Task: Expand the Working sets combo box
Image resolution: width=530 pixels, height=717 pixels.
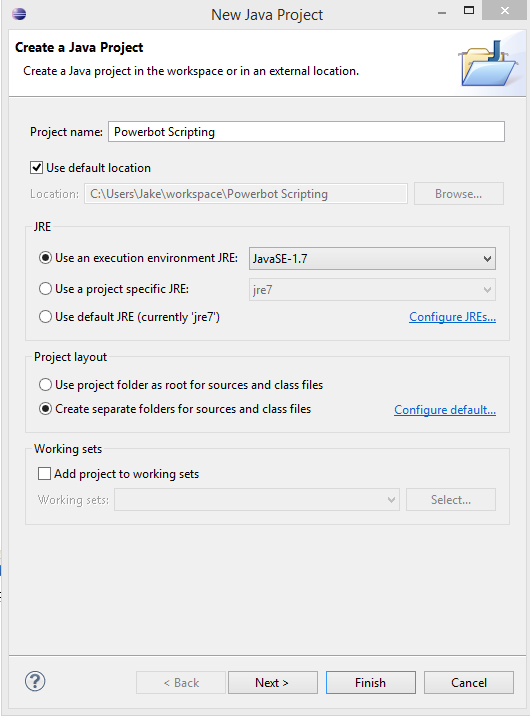Action: [257, 499]
